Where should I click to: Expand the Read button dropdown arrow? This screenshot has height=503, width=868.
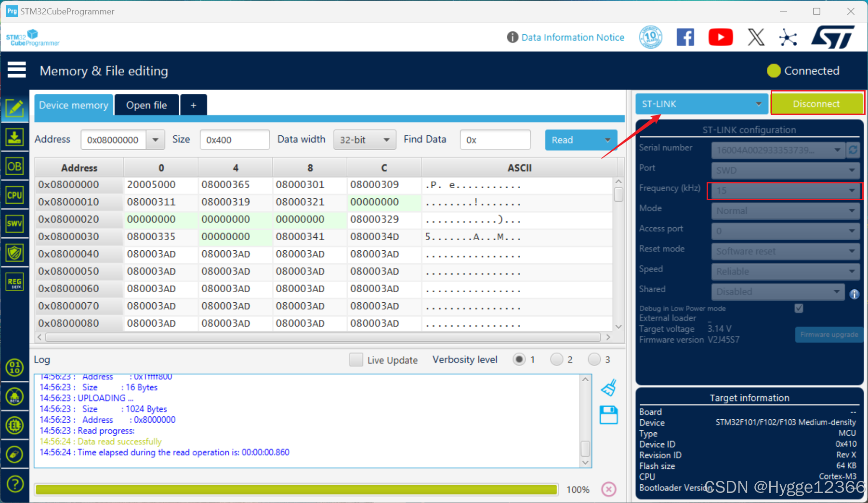(x=607, y=140)
